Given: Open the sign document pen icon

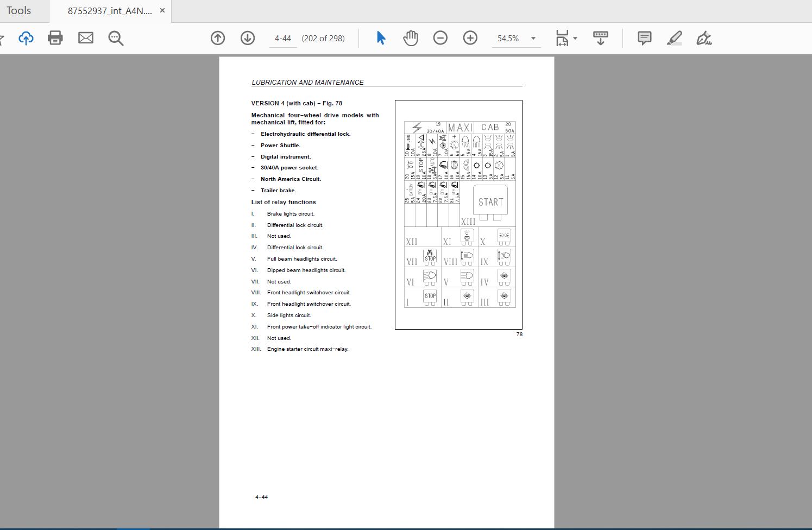Looking at the screenshot, I should (704, 38).
